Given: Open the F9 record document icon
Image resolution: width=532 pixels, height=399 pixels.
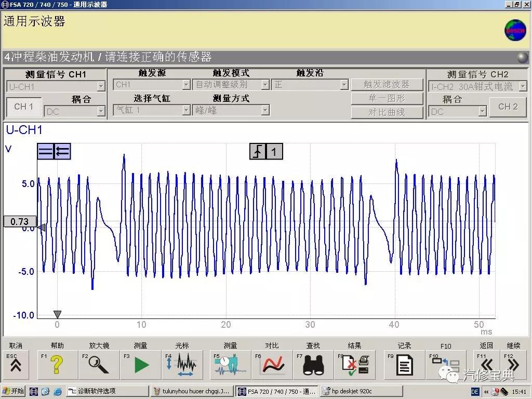Looking at the screenshot, I should pyautogui.click(x=404, y=365).
